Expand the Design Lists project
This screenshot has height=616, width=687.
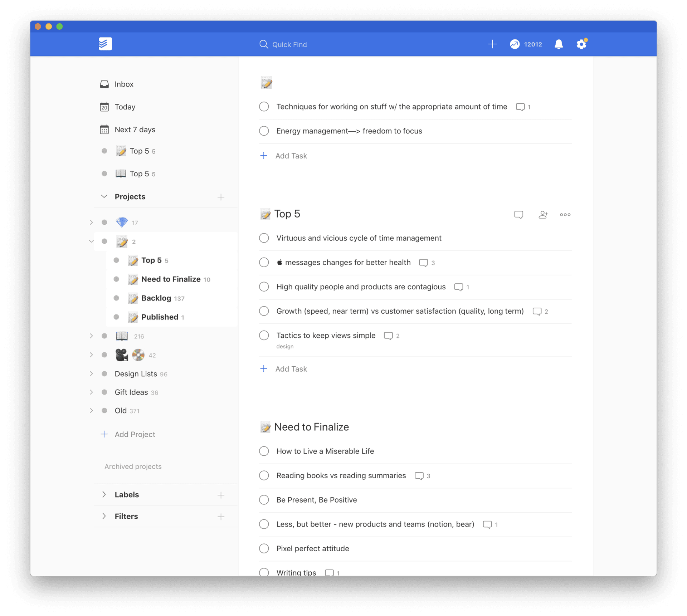coord(92,374)
